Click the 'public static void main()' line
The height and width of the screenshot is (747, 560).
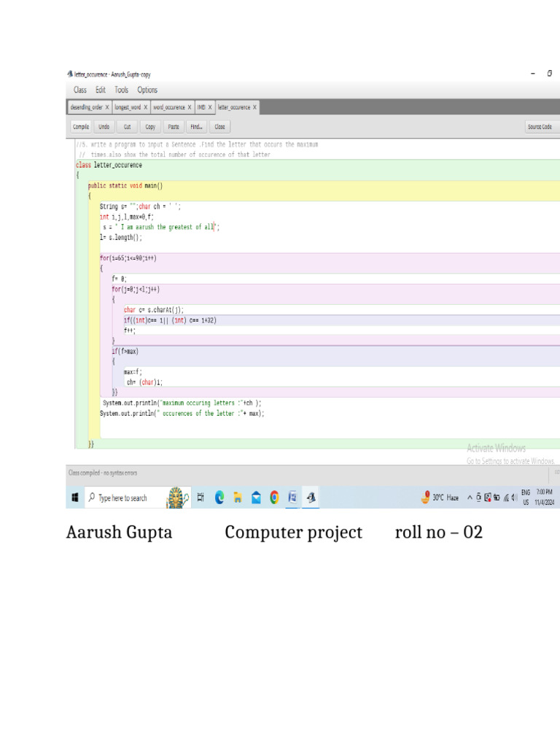(125, 186)
